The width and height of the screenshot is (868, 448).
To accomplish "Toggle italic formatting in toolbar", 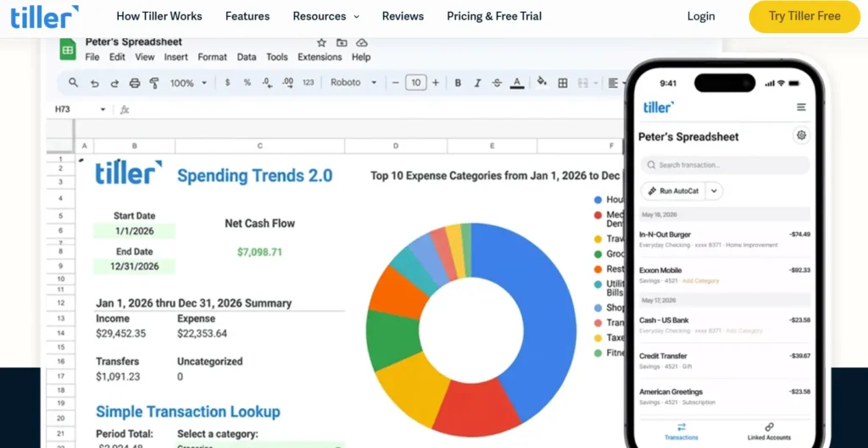I will 477,83.
